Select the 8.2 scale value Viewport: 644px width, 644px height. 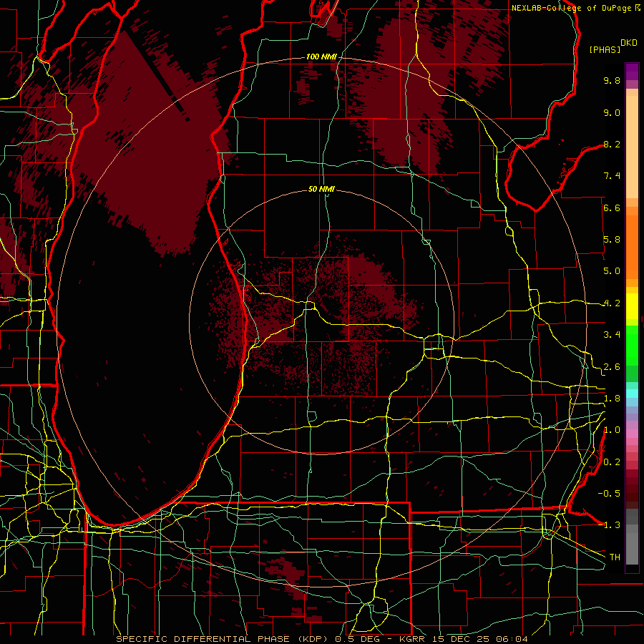coord(612,144)
